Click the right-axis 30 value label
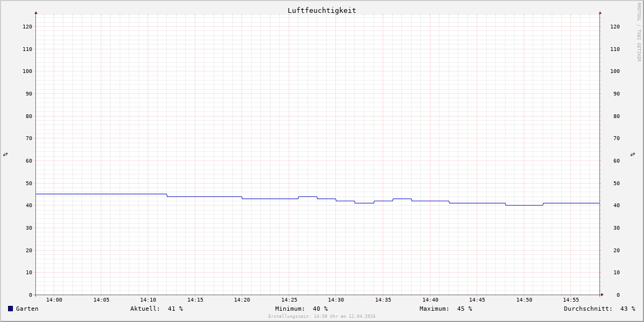The height and width of the screenshot is (322, 644). click(617, 228)
